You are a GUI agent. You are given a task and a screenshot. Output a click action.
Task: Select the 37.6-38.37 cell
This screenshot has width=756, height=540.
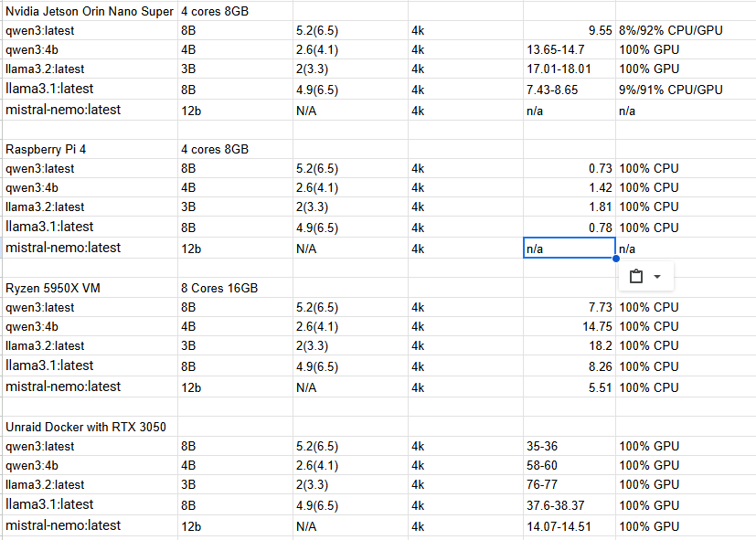coord(555,505)
